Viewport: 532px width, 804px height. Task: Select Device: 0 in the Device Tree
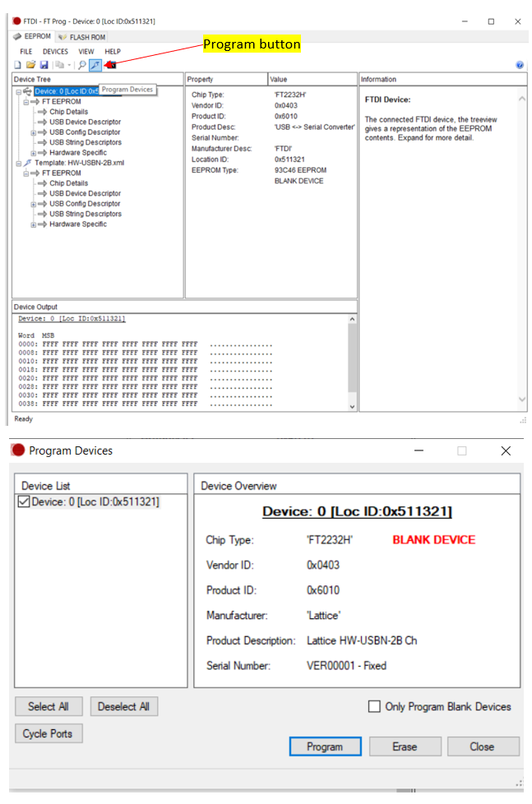pos(66,91)
